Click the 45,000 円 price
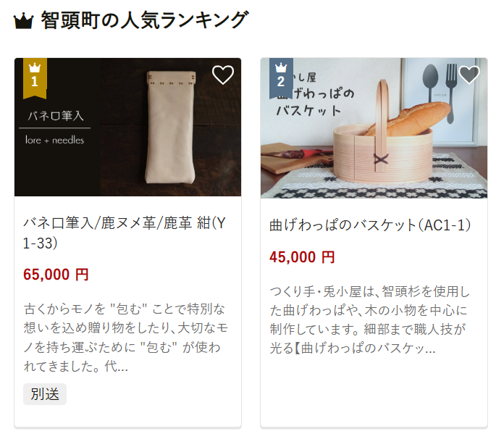504x434 pixels. [x=302, y=257]
